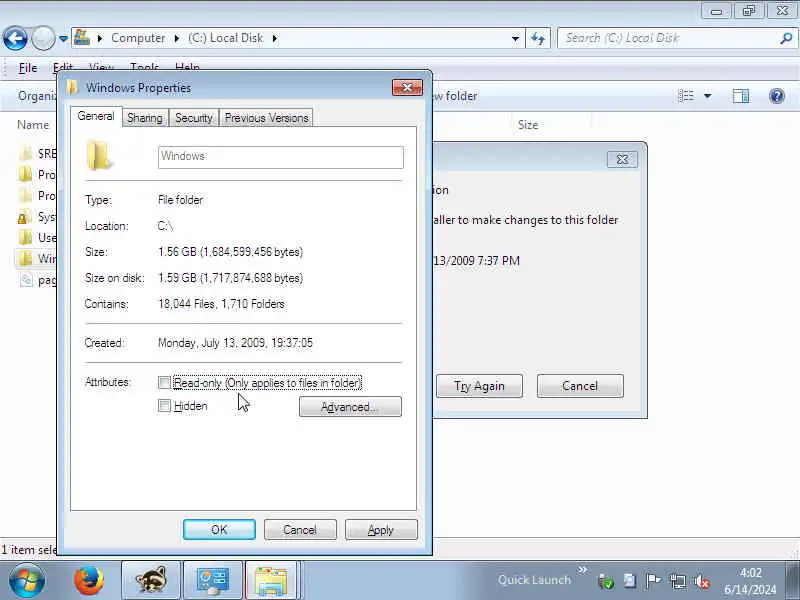Close the Windows Properties dialog
Screen dimensions: 800x600
tap(407, 87)
